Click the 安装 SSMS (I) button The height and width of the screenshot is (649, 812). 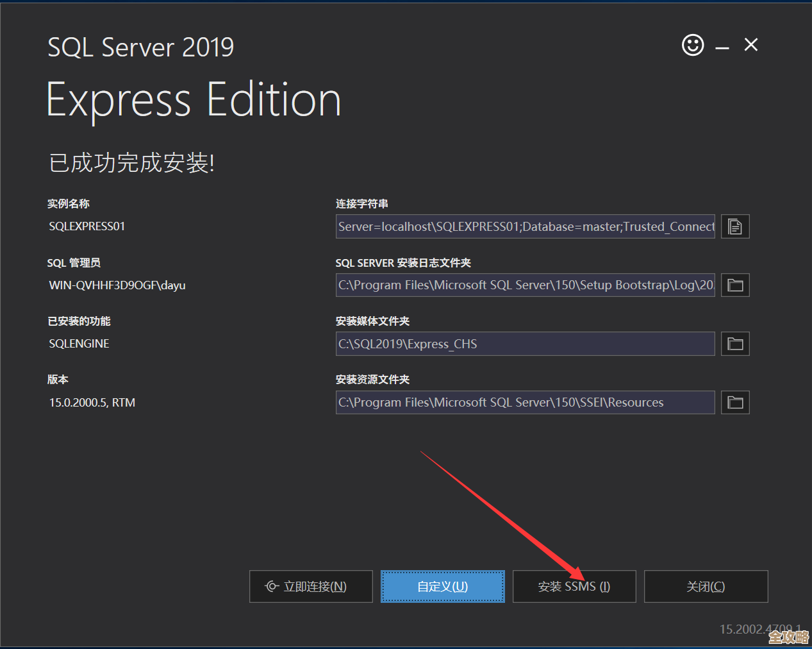point(574,586)
